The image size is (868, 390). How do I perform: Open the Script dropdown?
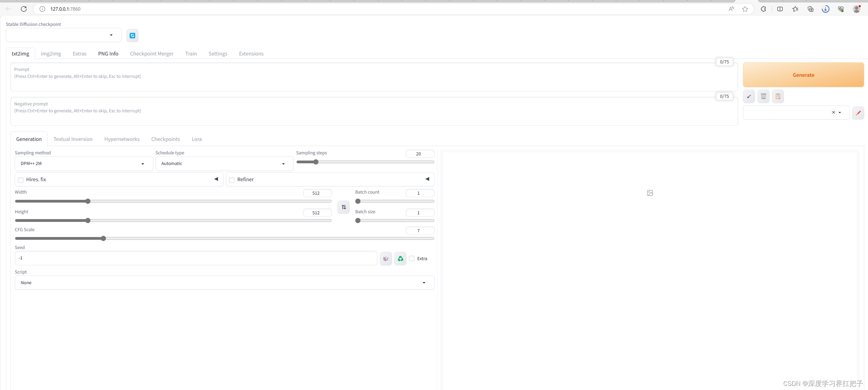[x=225, y=283]
